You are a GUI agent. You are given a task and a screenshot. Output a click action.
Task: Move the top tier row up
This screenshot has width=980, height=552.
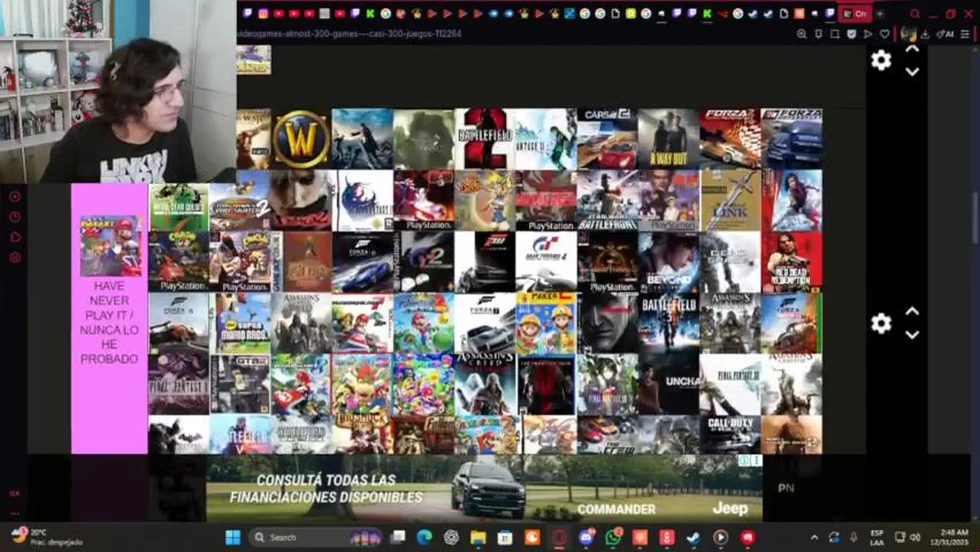pos(912,48)
